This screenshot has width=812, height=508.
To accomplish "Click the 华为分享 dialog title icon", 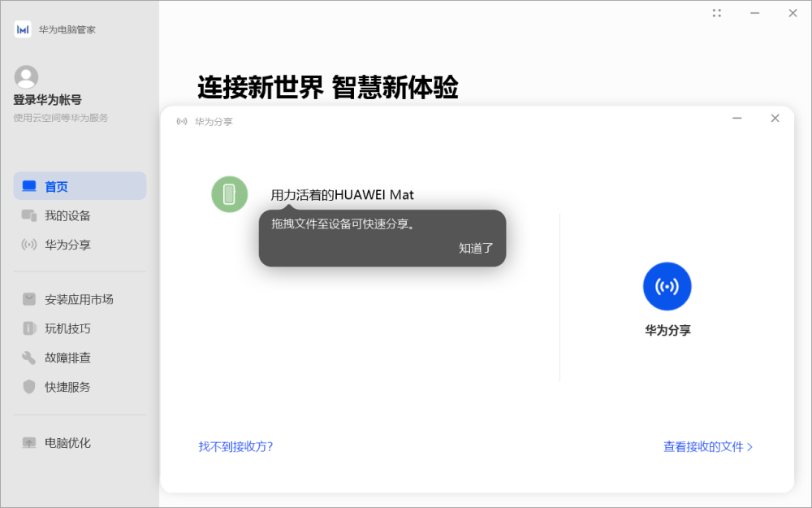I will (182, 121).
